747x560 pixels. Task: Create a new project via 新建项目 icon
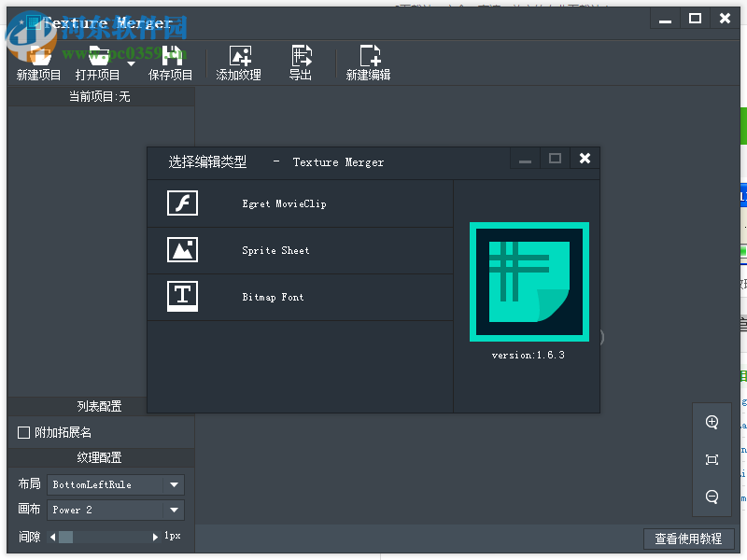pyautogui.click(x=37, y=61)
